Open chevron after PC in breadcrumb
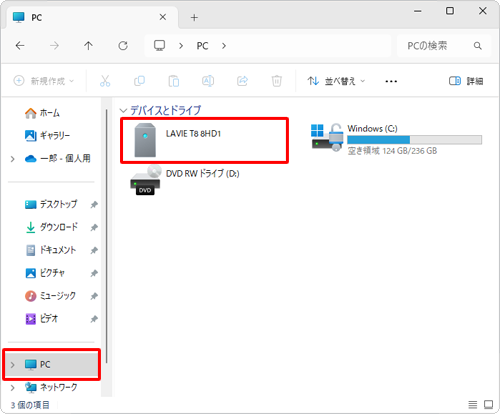This screenshot has height=414, width=500. [224, 46]
